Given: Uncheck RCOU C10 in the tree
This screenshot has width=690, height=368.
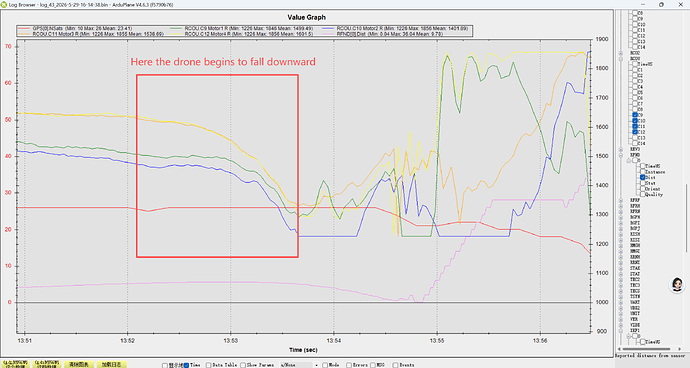Looking at the screenshot, I should pos(635,121).
